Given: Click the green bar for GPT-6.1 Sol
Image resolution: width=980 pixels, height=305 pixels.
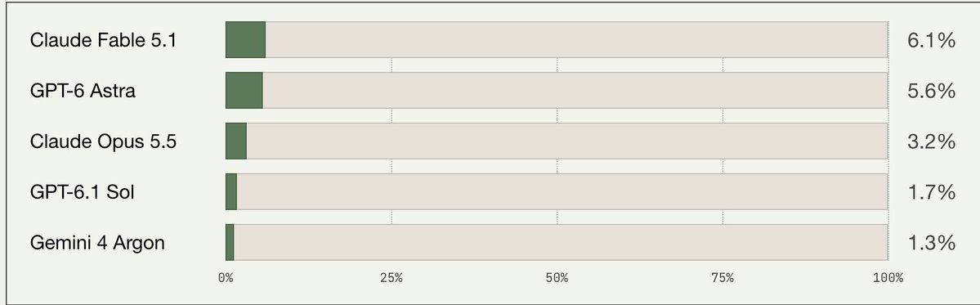Looking at the screenshot, I should coord(231,191).
